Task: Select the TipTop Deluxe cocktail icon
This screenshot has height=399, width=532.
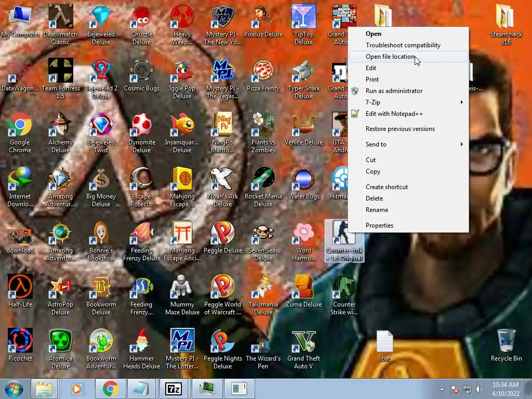Action: click(303, 16)
